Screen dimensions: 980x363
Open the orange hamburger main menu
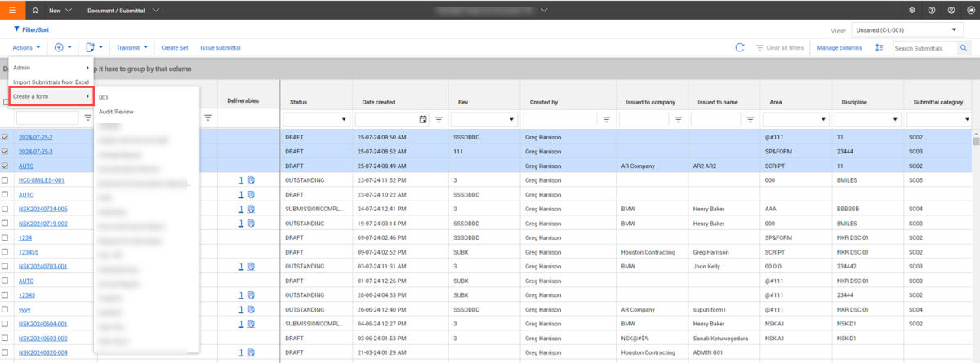pyautogui.click(x=11, y=10)
